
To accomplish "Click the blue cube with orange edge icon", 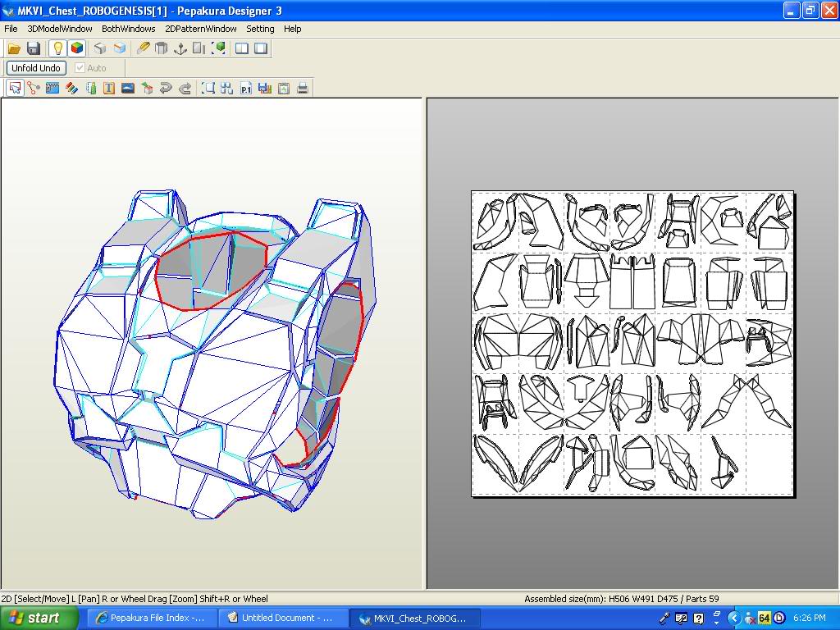I will point(120,48).
